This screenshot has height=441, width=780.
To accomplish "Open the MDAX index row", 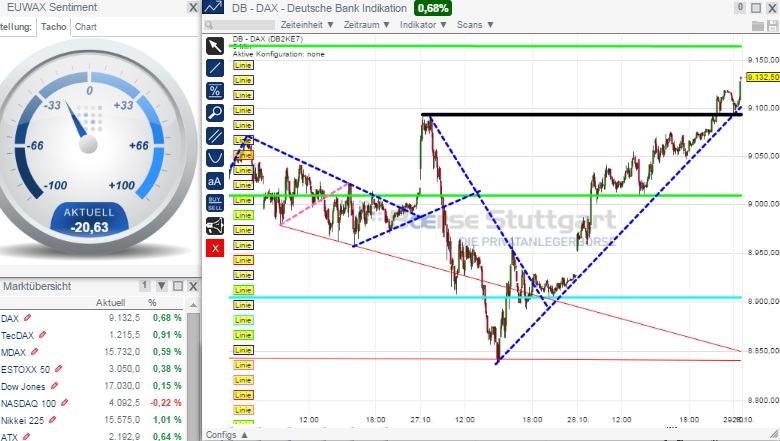I will [92, 352].
